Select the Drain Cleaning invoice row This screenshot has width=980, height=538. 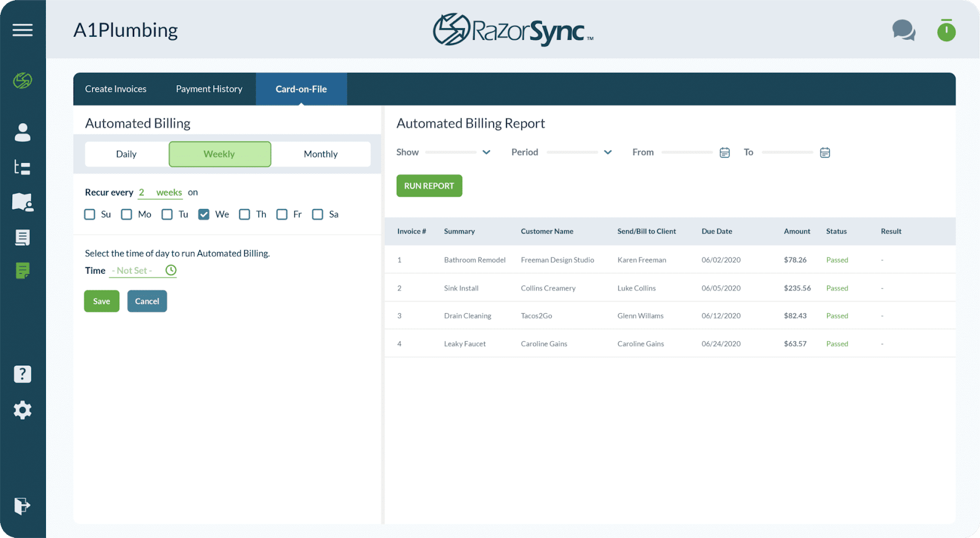[670, 316]
